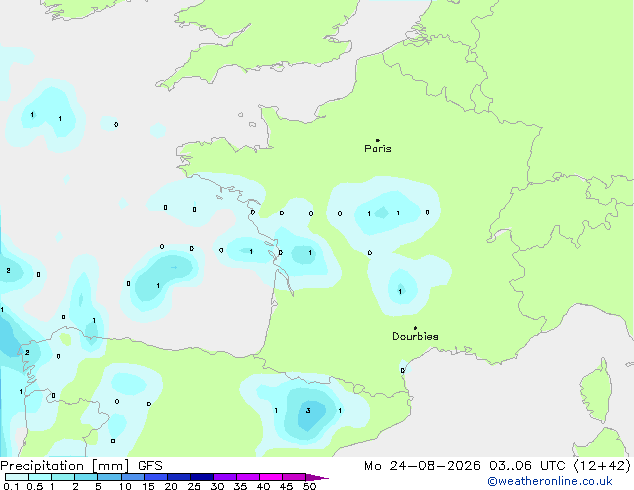Click the Dourbies city label
The height and width of the screenshot is (490, 634).
point(415,336)
